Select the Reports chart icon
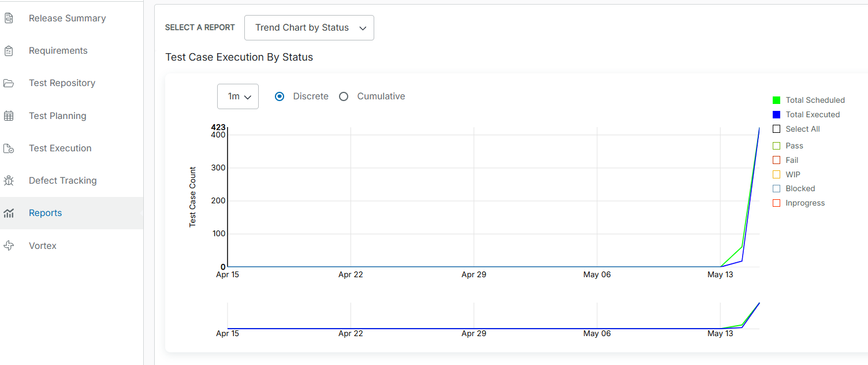This screenshot has height=365, width=868. (x=9, y=213)
